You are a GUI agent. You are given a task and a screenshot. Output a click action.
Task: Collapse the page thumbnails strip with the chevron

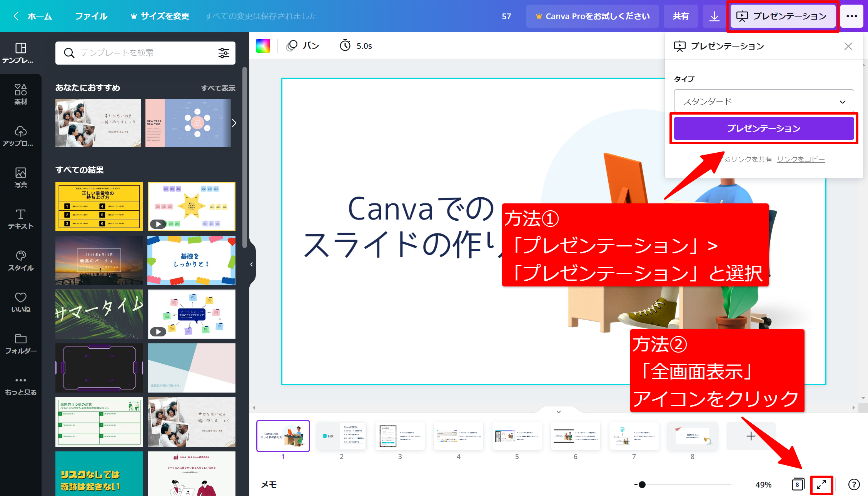click(559, 411)
